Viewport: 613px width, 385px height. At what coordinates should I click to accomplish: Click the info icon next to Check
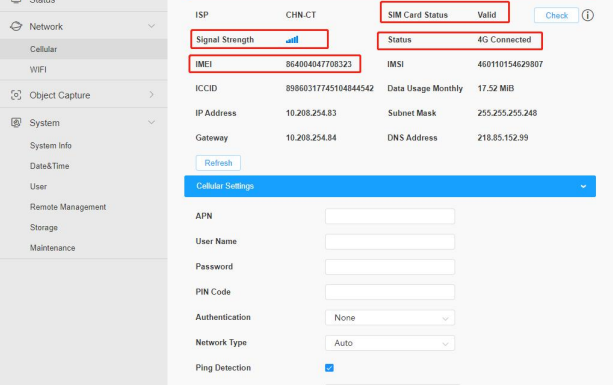(x=588, y=15)
